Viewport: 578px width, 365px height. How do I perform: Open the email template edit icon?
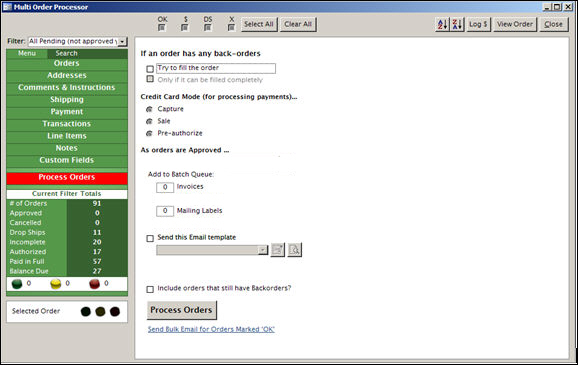pyautogui.click(x=278, y=250)
